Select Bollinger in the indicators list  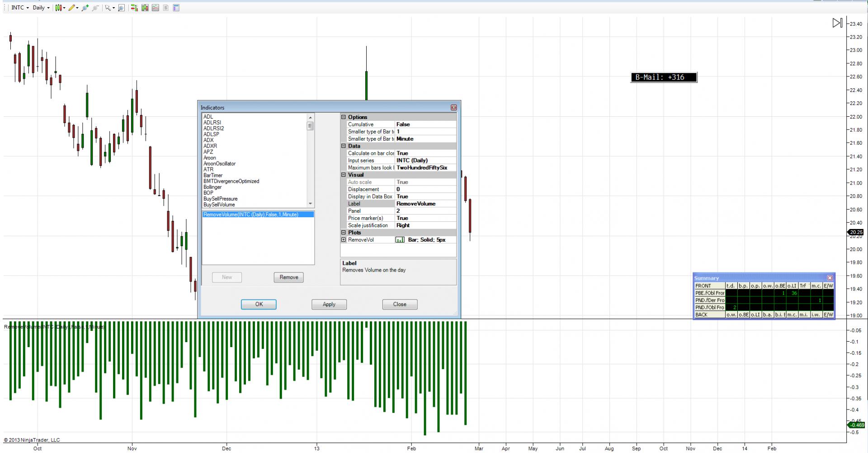pyautogui.click(x=212, y=187)
